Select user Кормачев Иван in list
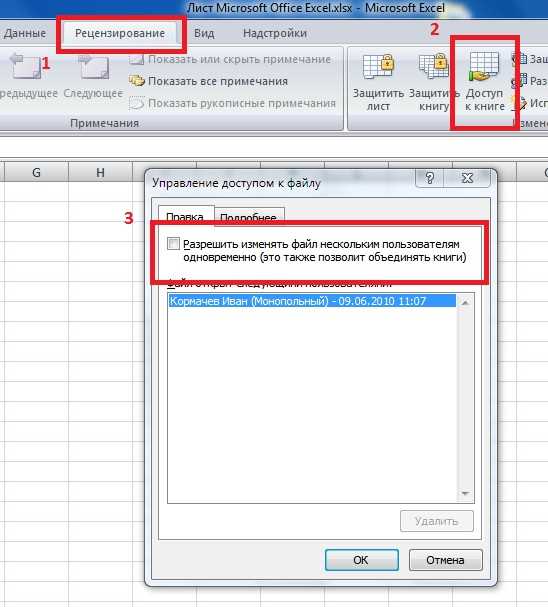Image resolution: width=548 pixels, height=607 pixels. tap(312, 301)
